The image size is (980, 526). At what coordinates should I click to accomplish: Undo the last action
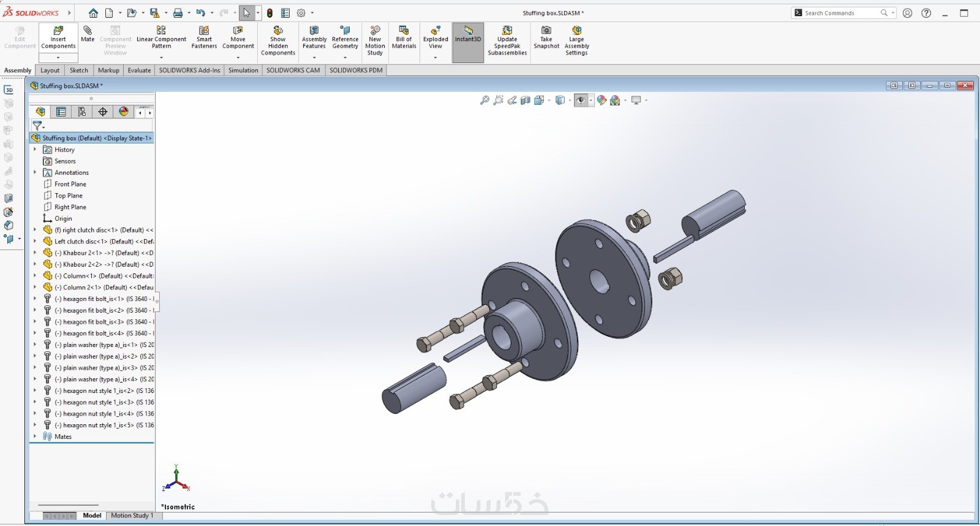coord(200,13)
